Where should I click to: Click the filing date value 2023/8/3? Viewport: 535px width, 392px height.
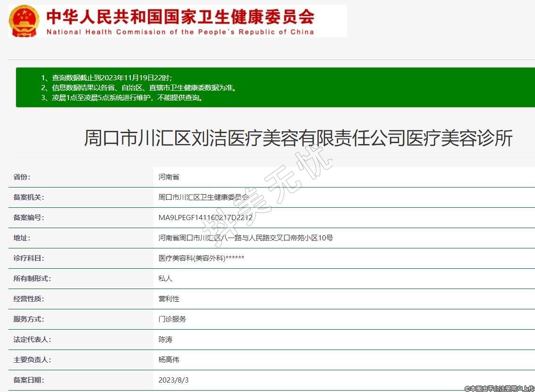(x=173, y=380)
